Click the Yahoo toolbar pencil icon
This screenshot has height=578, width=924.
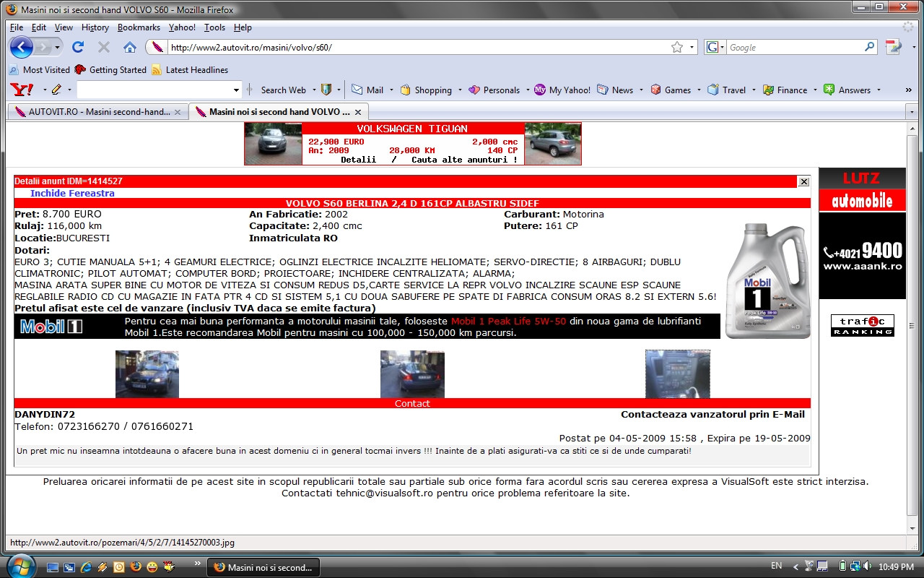tap(56, 90)
